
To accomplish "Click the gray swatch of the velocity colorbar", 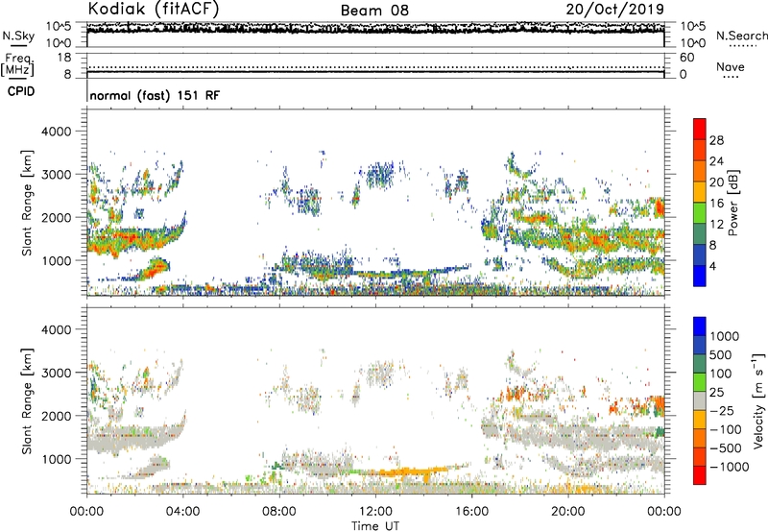I will [700, 400].
